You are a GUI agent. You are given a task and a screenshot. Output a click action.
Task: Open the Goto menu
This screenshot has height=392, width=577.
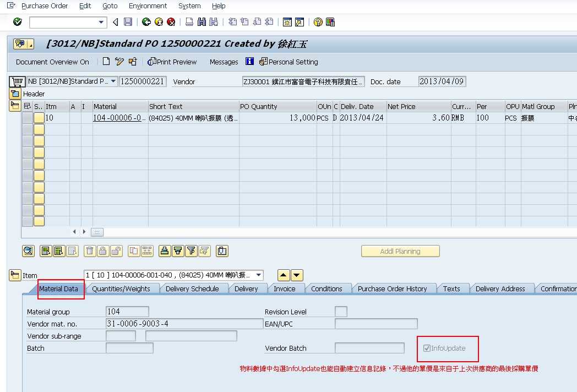[110, 6]
